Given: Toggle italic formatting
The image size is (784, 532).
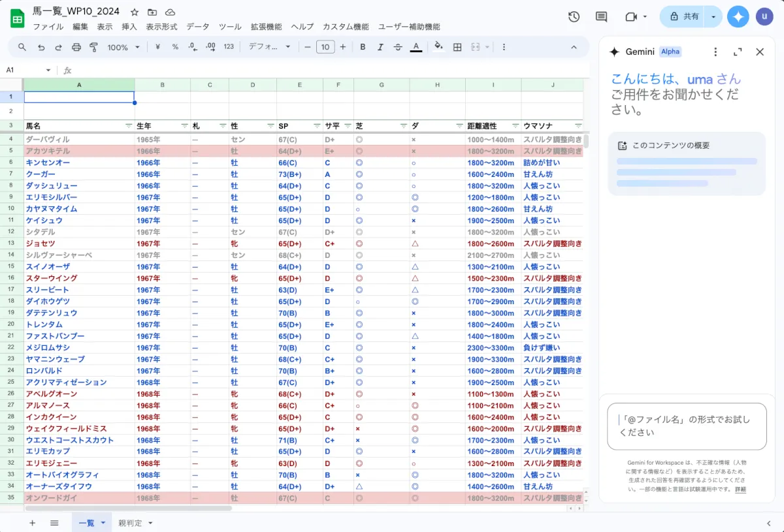Looking at the screenshot, I should 380,47.
